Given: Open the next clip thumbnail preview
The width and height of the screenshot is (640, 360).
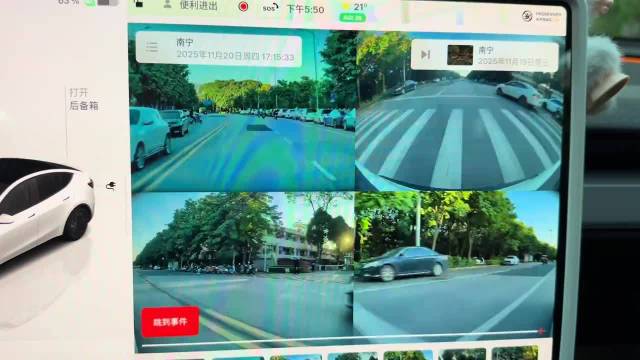Looking at the screenshot, I should 460,55.
